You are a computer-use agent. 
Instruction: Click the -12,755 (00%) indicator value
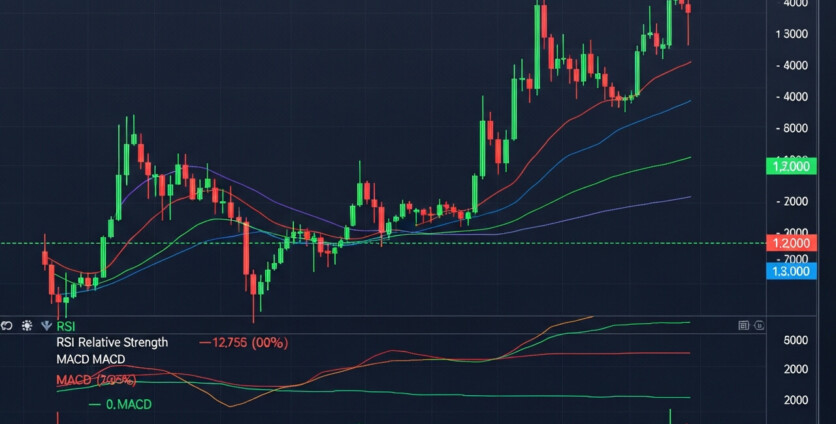click(244, 343)
